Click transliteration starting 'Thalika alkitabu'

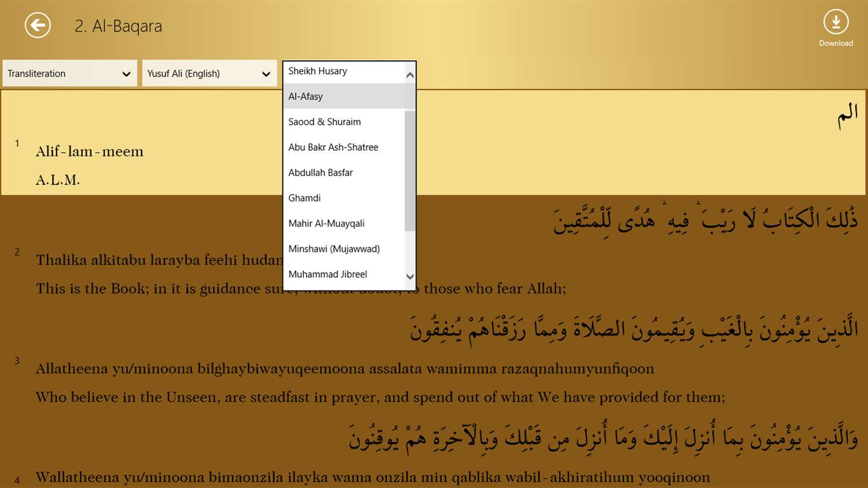(x=159, y=260)
